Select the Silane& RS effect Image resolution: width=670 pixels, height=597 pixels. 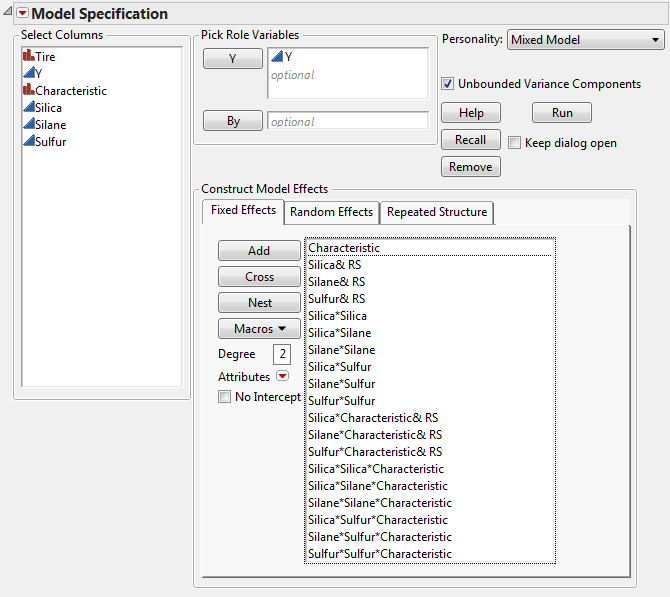click(430, 282)
